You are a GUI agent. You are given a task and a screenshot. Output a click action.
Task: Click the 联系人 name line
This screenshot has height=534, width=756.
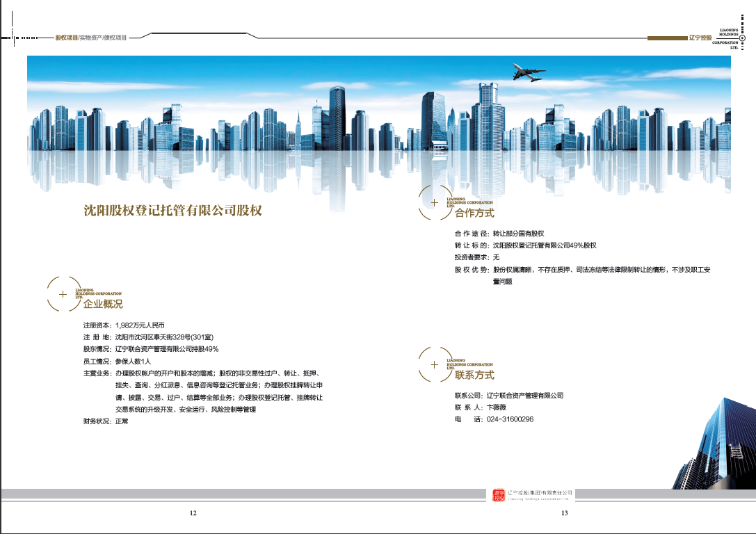(x=480, y=407)
